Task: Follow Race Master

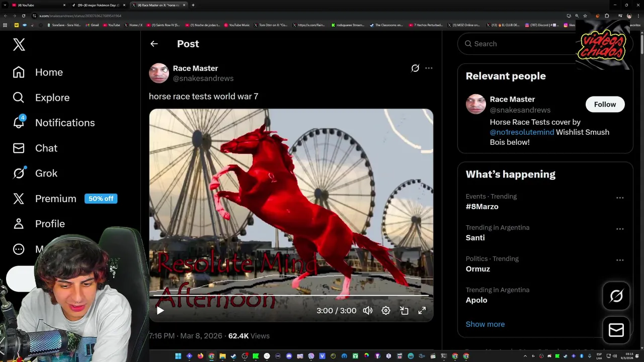Action: coord(605,105)
